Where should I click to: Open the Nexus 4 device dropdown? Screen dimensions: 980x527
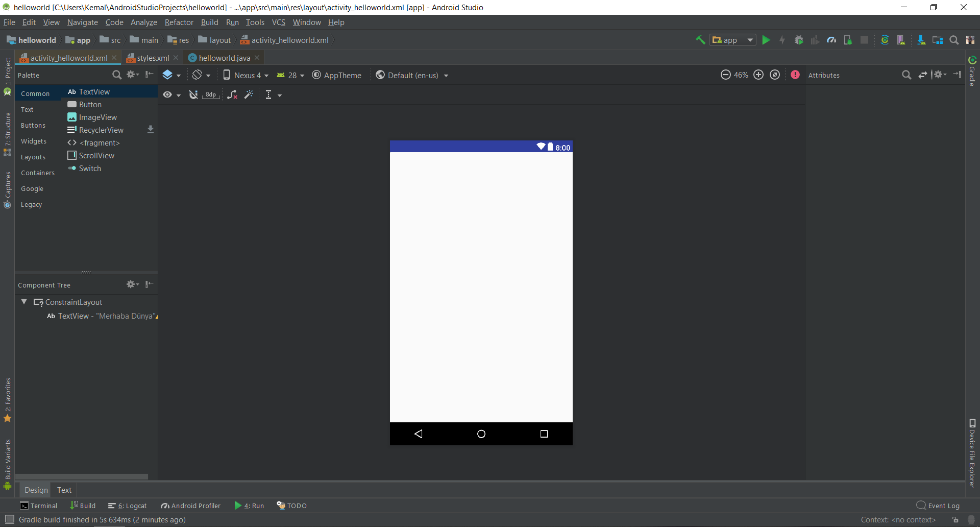point(246,75)
